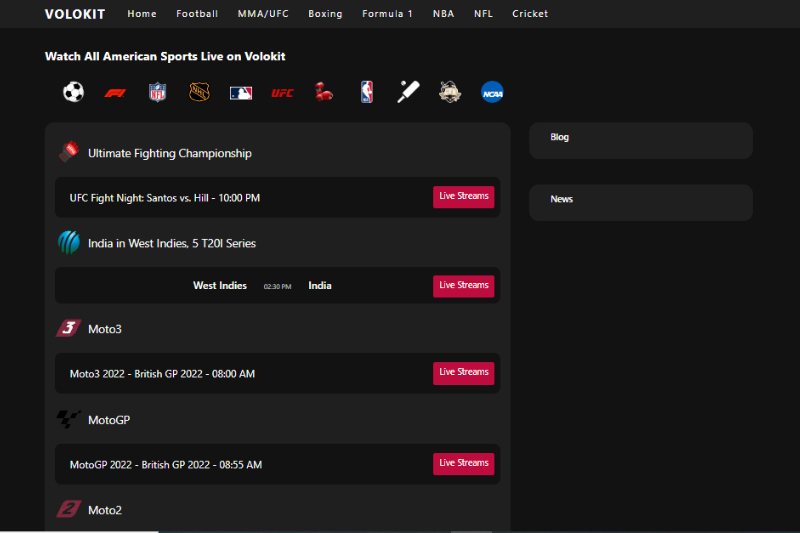The width and height of the screenshot is (800, 533).
Task: Open Live Streams for West Indies vs India
Action: tap(464, 286)
